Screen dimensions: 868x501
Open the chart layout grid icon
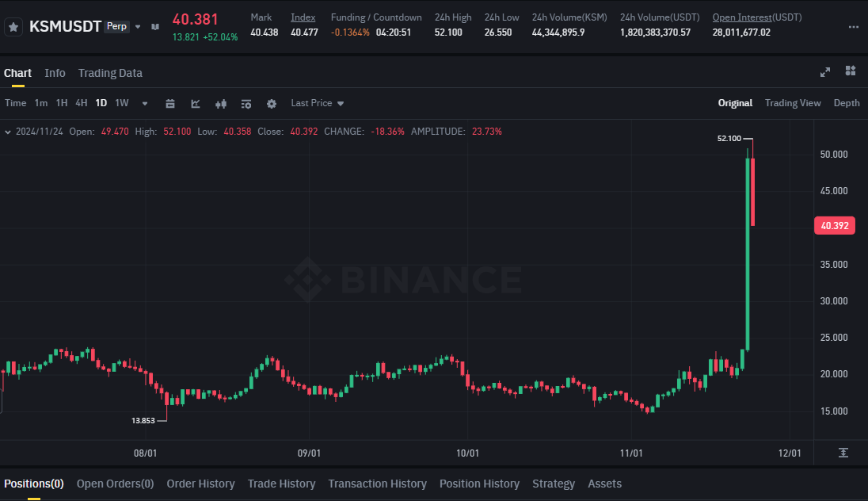(851, 71)
